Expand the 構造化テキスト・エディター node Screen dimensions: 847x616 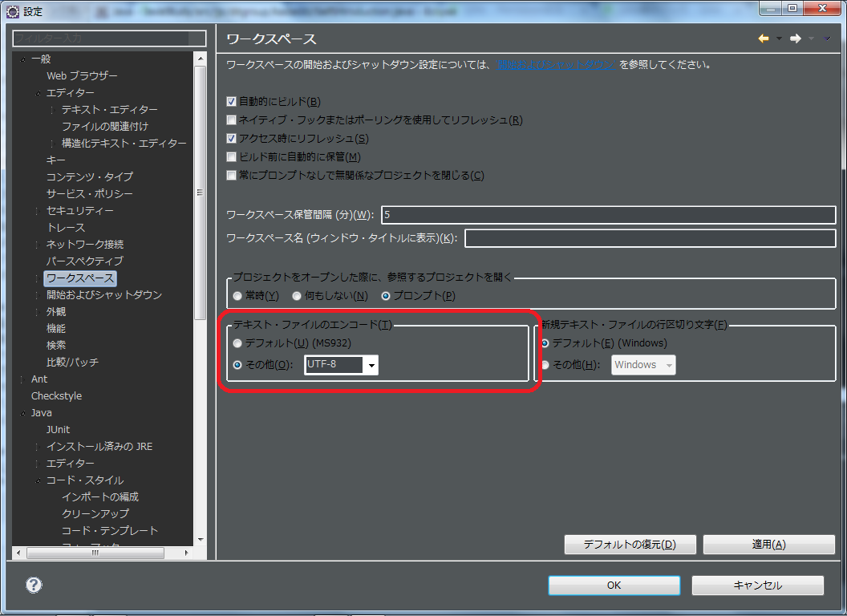[x=52, y=144]
